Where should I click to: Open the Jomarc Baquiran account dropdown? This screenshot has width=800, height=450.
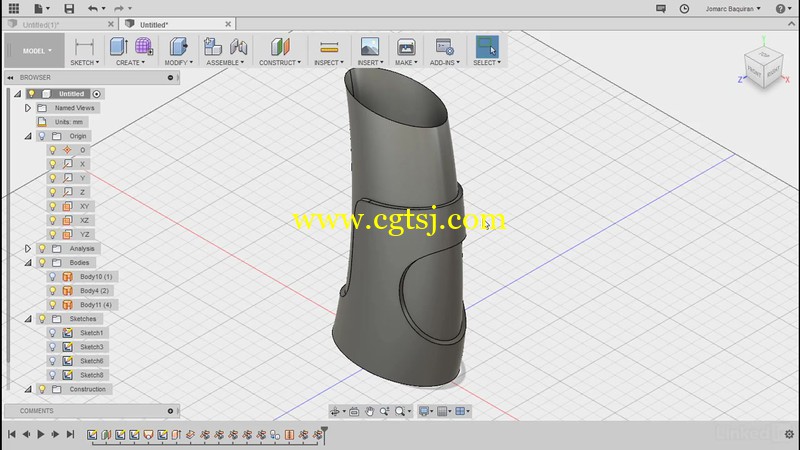[x=733, y=9]
